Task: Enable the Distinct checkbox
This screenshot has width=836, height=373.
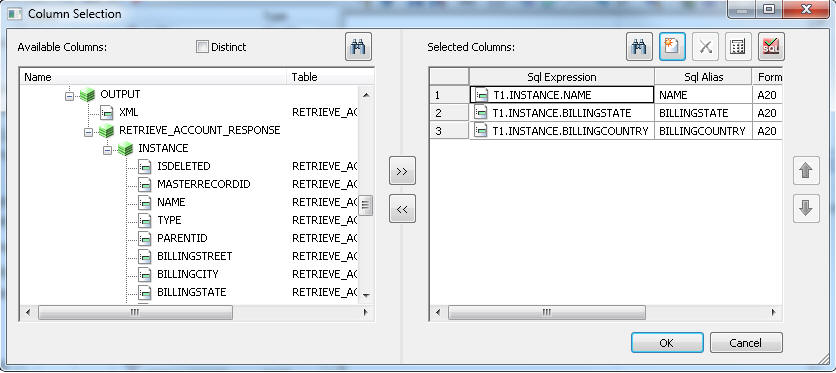Action: [202, 47]
